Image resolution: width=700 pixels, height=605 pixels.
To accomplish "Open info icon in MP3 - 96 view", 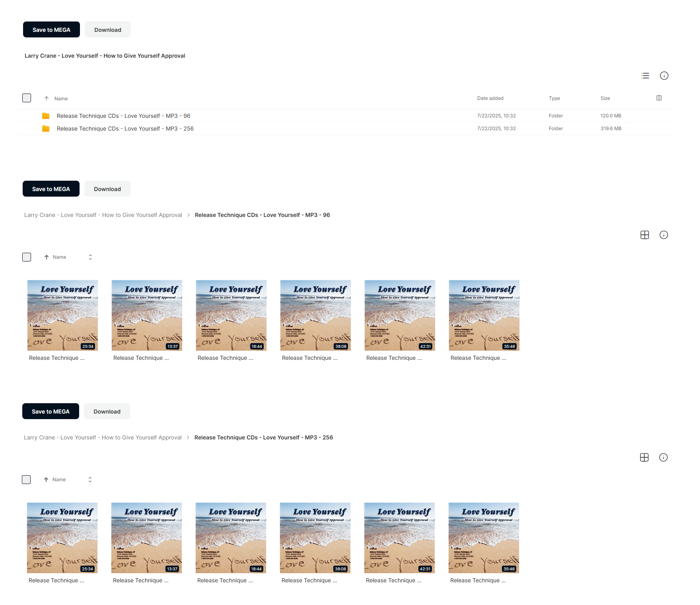I will tap(664, 235).
